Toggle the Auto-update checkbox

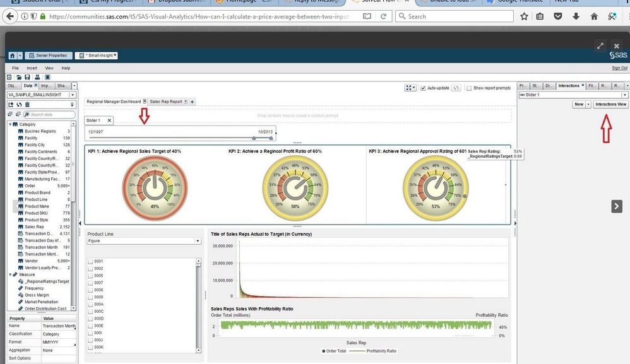[x=423, y=88]
